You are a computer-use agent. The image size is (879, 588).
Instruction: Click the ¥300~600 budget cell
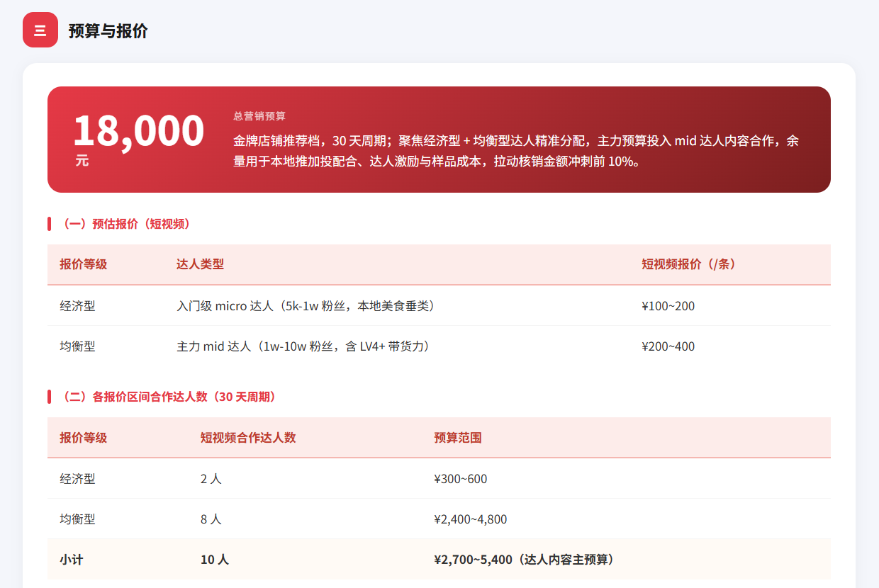[x=460, y=479]
